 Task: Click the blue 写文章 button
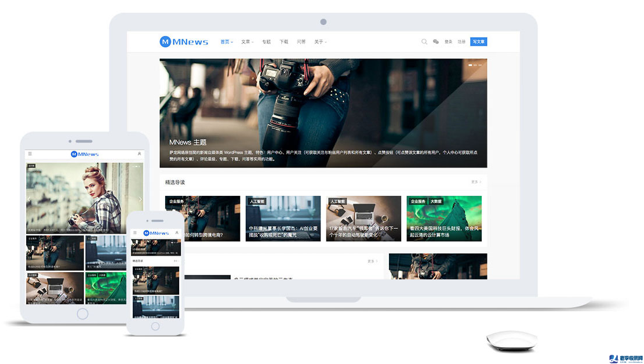tap(478, 42)
